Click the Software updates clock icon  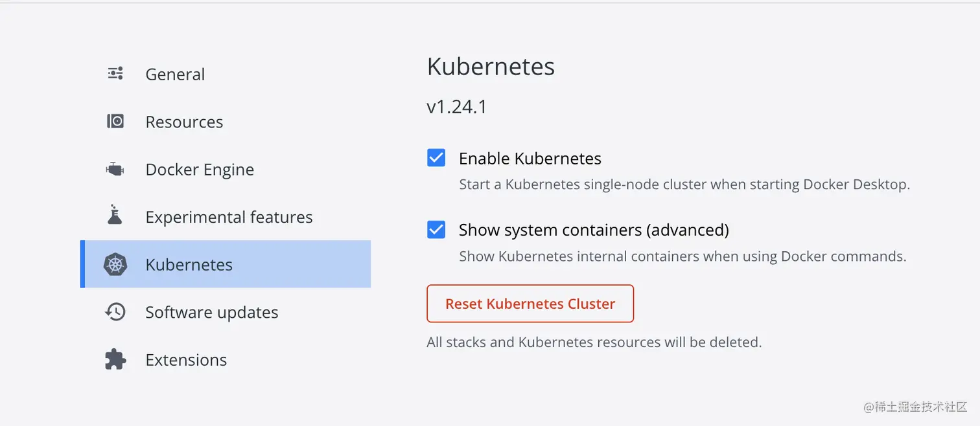[x=115, y=312]
